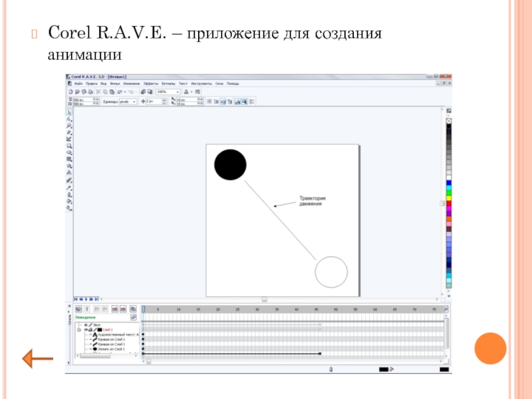Select the Rectangle tool in the toolbox
The image size is (532, 399).
click(69, 146)
